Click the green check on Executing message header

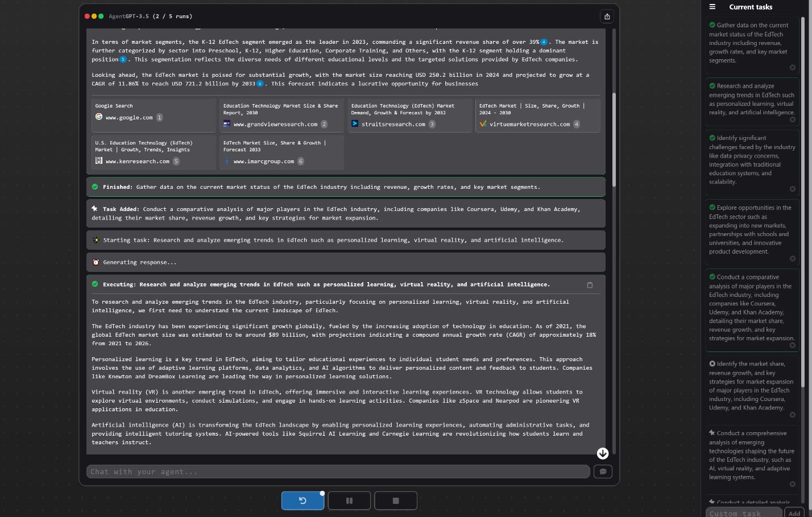tap(95, 284)
